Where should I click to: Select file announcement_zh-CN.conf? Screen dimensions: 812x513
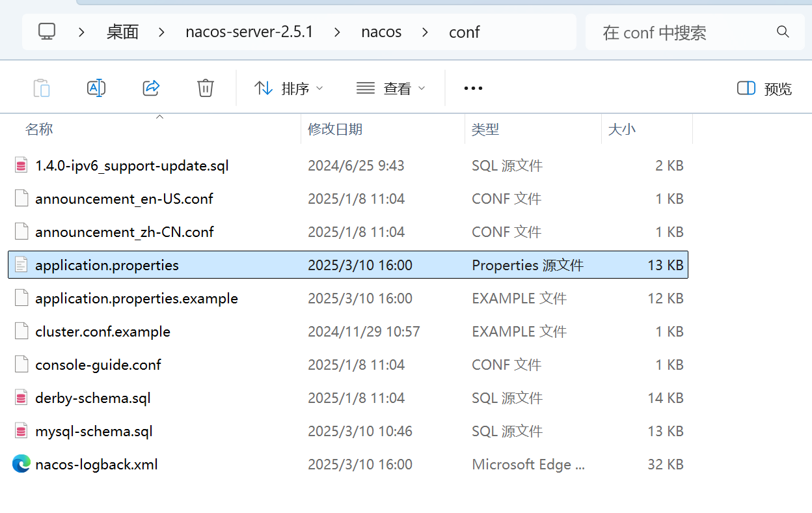124,232
